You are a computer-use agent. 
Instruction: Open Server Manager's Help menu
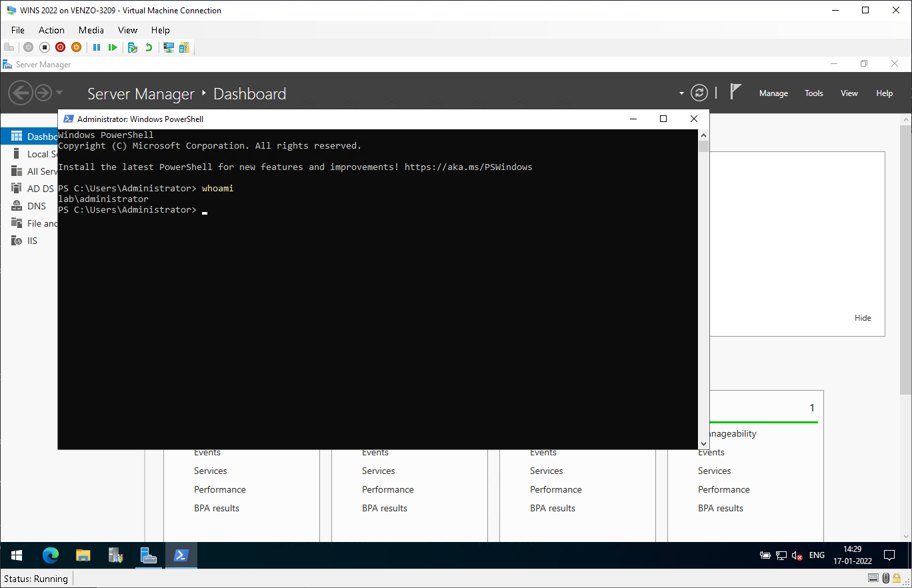(885, 93)
